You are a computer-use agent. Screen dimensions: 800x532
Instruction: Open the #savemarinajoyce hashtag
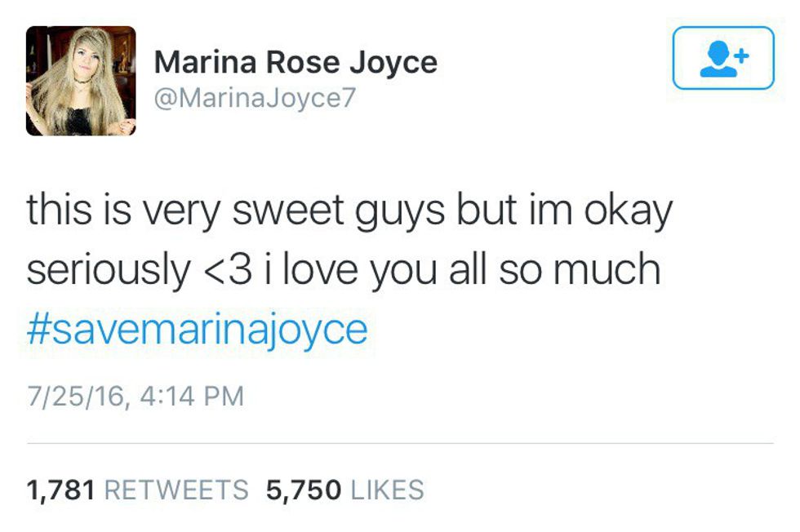pos(197,330)
